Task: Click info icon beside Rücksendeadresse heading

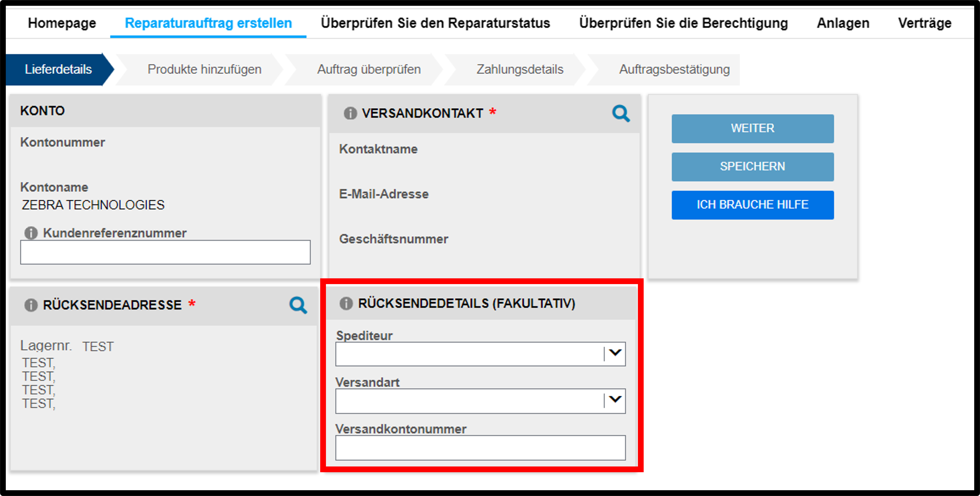Action: pos(31,305)
